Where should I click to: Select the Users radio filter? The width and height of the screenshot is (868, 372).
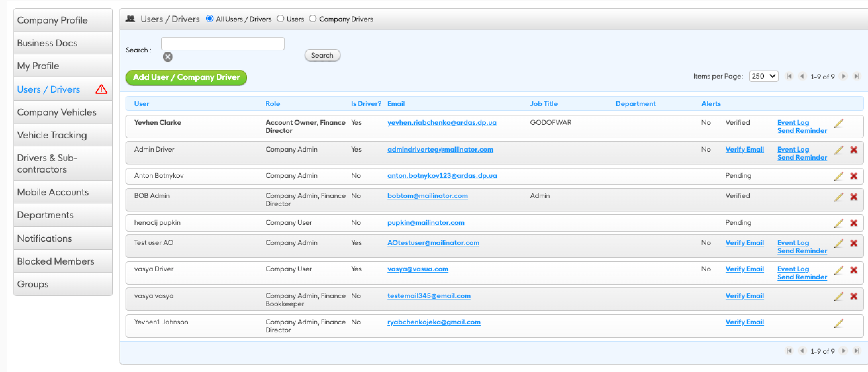[x=280, y=19]
